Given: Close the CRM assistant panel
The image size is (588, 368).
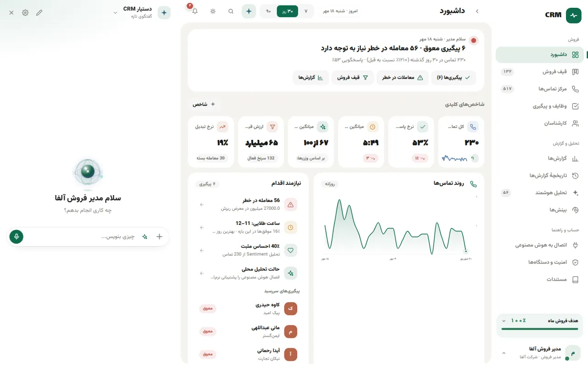Looking at the screenshot, I should pyautogui.click(x=11, y=13).
